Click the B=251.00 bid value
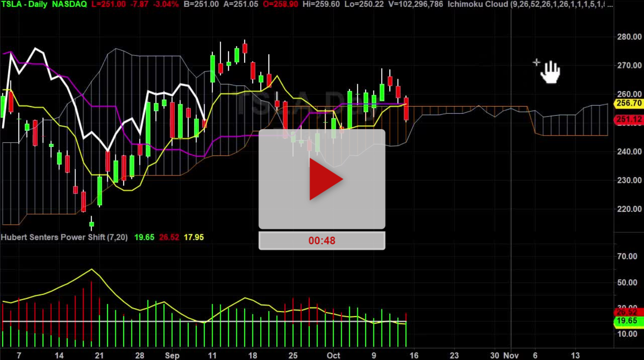The height and width of the screenshot is (360, 644). point(201,4)
